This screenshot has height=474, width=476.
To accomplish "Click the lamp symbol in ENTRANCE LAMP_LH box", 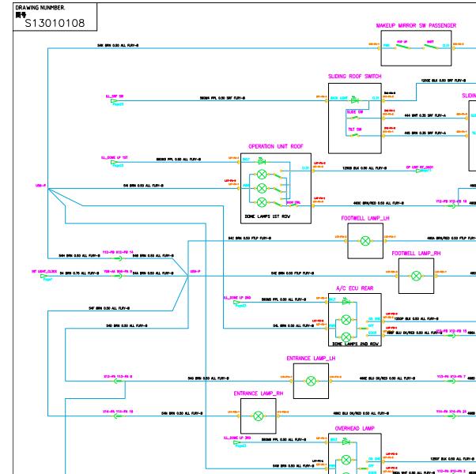I will (311, 381).
